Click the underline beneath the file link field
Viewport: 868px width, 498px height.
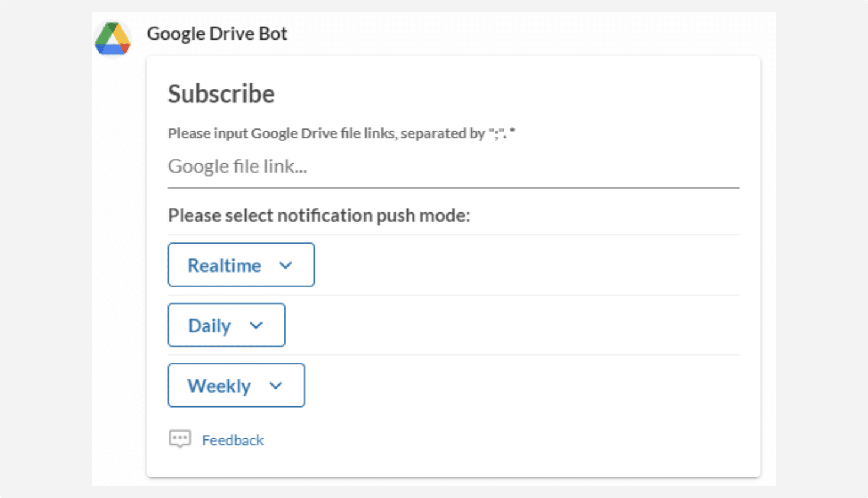pos(453,187)
